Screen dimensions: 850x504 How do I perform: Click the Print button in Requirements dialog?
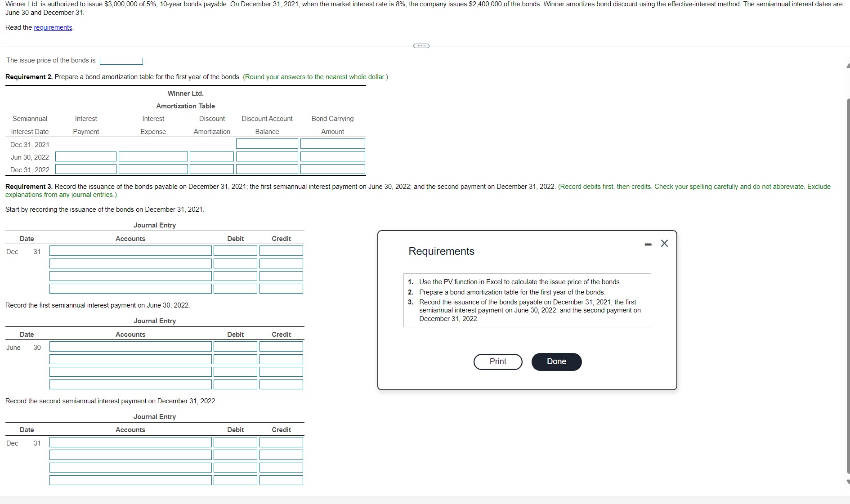coord(498,362)
